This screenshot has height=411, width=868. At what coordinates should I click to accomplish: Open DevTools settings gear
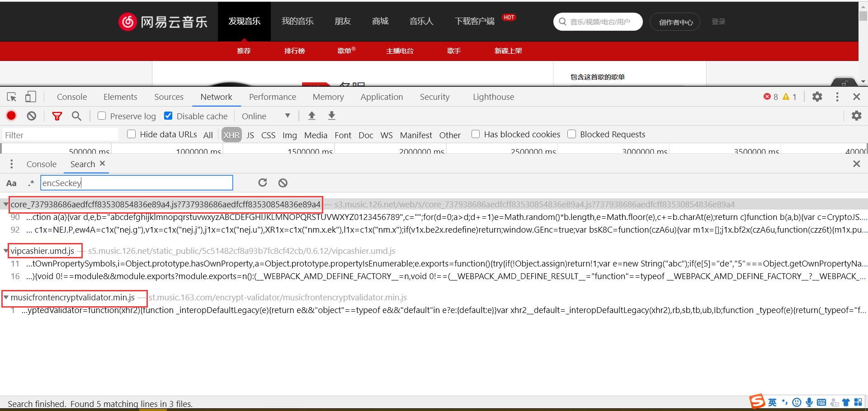[817, 97]
